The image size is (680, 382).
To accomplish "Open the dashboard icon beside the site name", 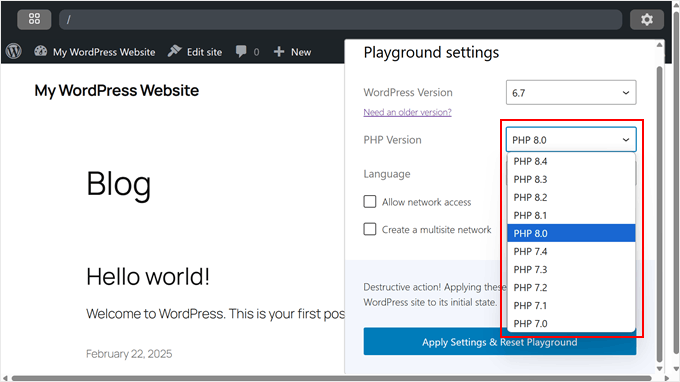I will coord(41,51).
